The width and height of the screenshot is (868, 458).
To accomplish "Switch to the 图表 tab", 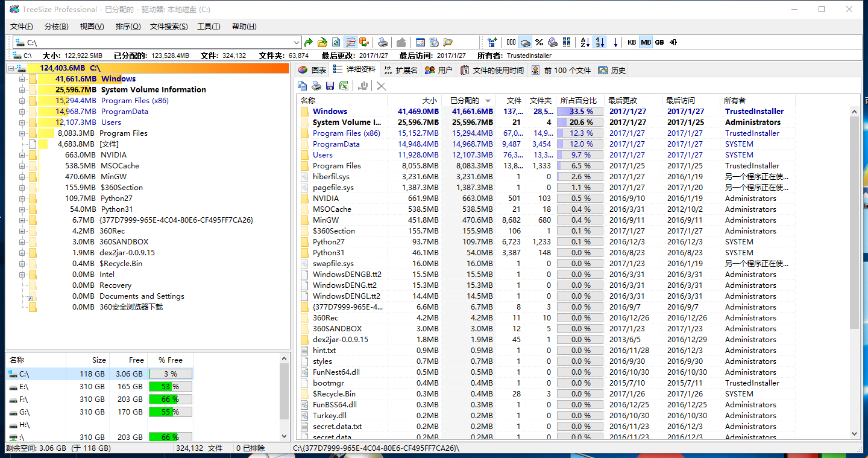I will pyautogui.click(x=312, y=70).
